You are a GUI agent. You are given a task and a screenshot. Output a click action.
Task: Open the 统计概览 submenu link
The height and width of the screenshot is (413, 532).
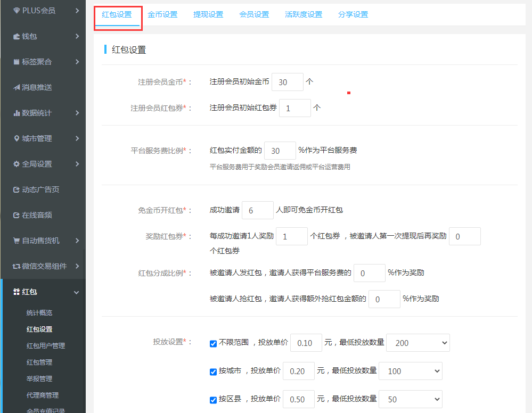(x=39, y=312)
